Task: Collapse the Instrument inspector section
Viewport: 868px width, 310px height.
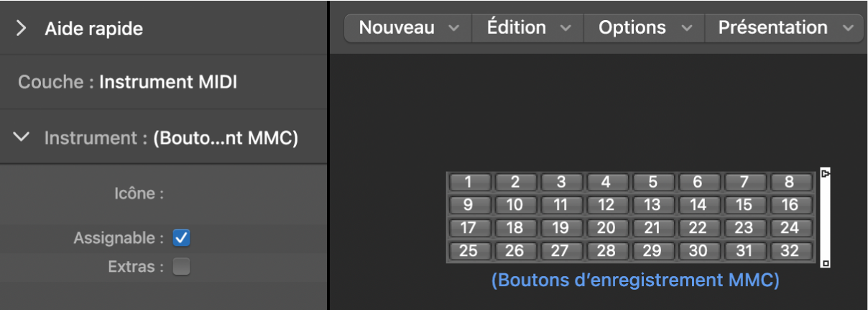Action: pos(23,137)
